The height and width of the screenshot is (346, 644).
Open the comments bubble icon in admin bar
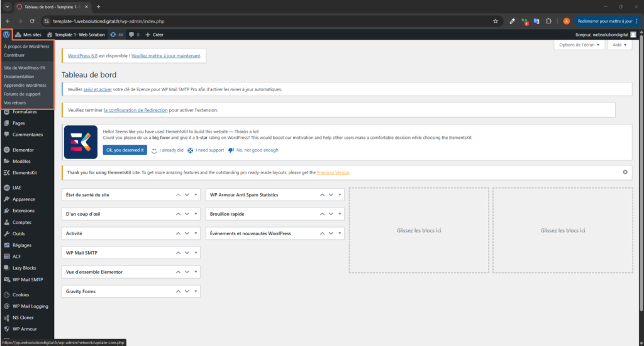[x=133, y=35]
